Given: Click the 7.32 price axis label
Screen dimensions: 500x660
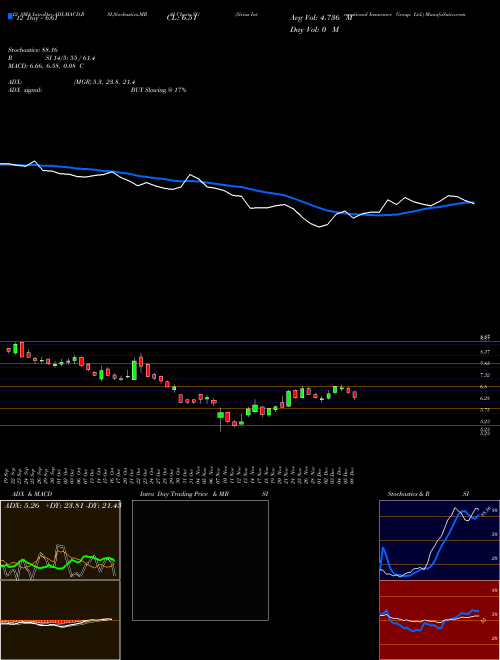Looking at the screenshot, I should [x=485, y=375].
